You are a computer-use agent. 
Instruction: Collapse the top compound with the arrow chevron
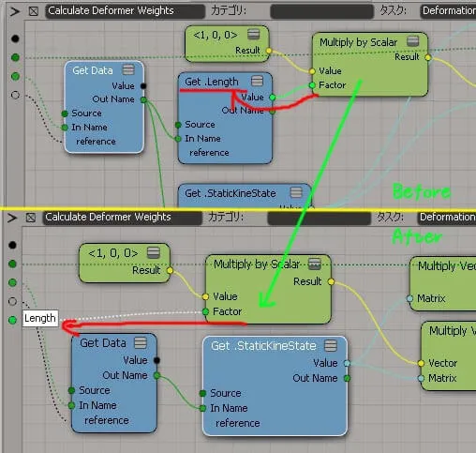pyautogui.click(x=14, y=11)
